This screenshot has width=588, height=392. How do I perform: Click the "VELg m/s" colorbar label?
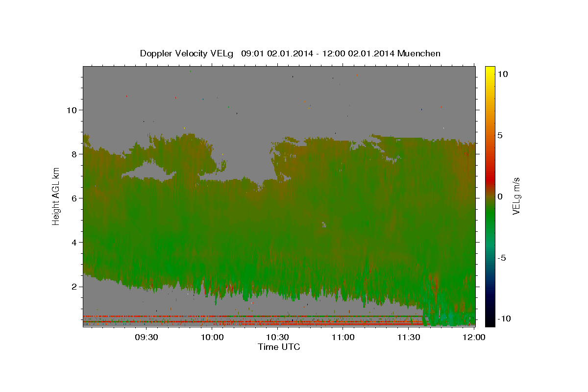pyautogui.click(x=516, y=196)
